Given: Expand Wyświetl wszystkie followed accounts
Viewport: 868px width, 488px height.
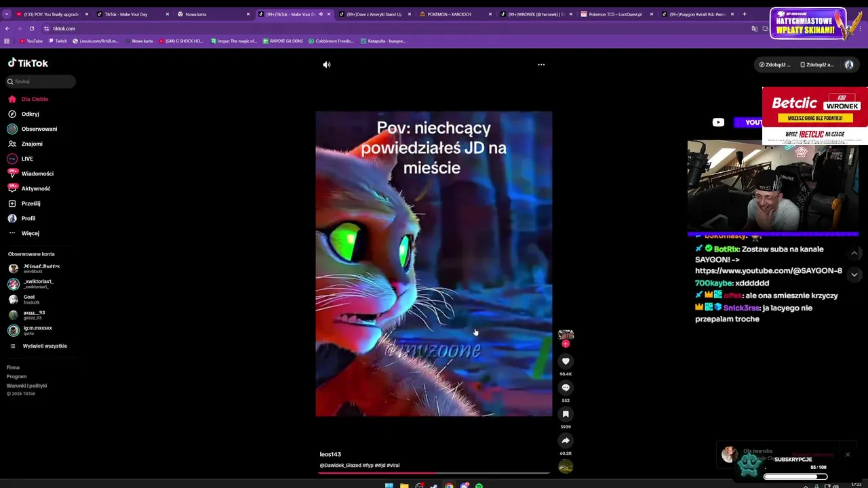Looking at the screenshot, I should tap(38, 346).
